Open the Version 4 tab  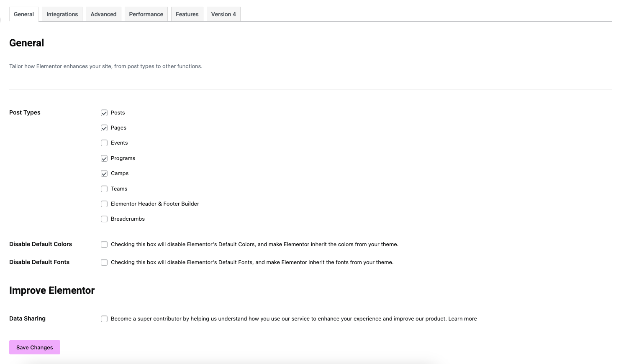[x=223, y=14]
